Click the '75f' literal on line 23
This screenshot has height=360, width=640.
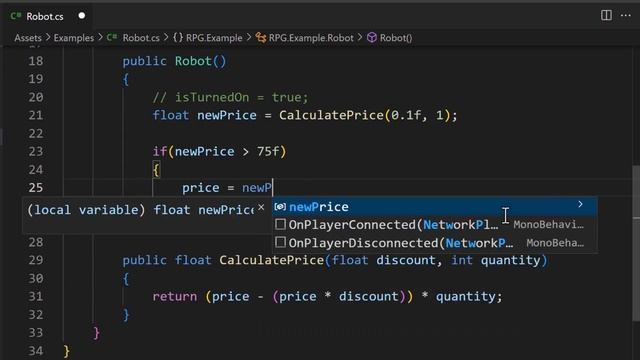(268, 151)
